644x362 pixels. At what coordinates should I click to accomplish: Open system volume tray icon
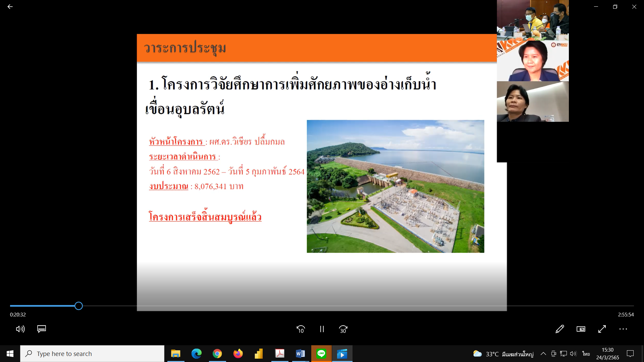pyautogui.click(x=573, y=354)
